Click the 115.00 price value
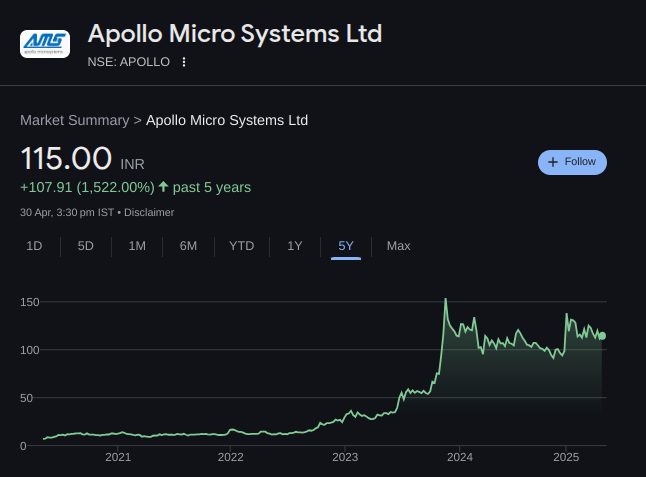The height and width of the screenshot is (477, 646). pos(66,158)
